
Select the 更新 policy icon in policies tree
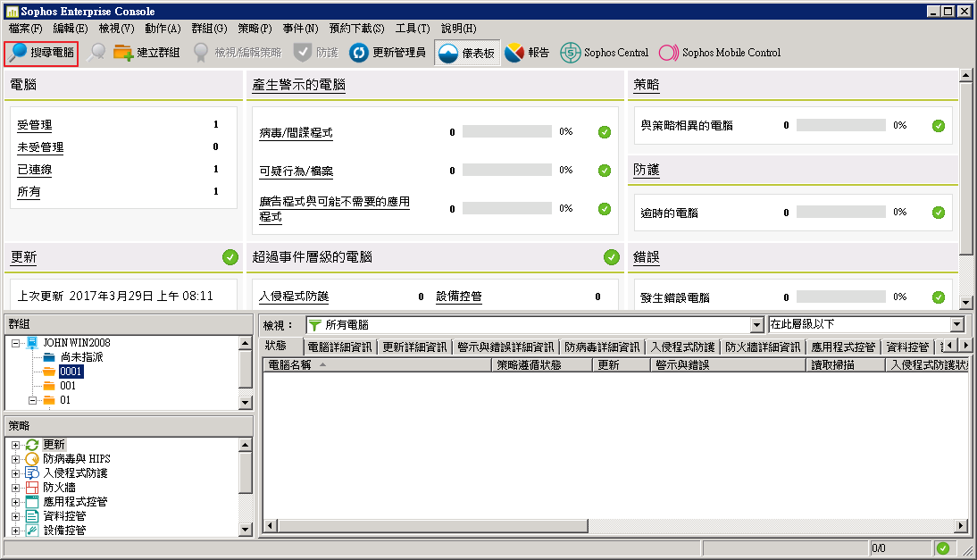pyautogui.click(x=32, y=445)
